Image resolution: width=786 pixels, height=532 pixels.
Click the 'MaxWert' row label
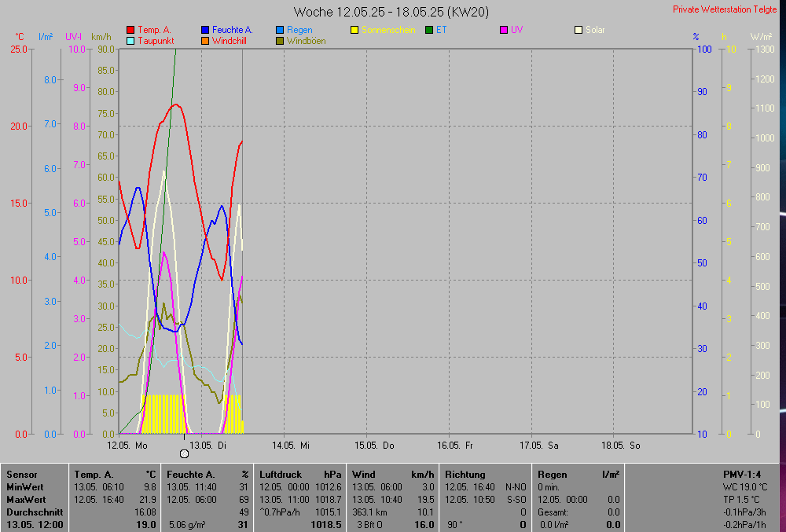point(26,500)
